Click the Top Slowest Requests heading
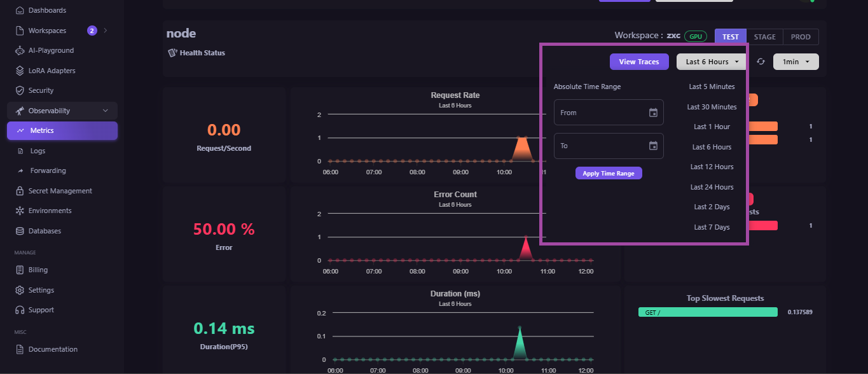Image resolution: width=868 pixels, height=374 pixels. tap(726, 298)
